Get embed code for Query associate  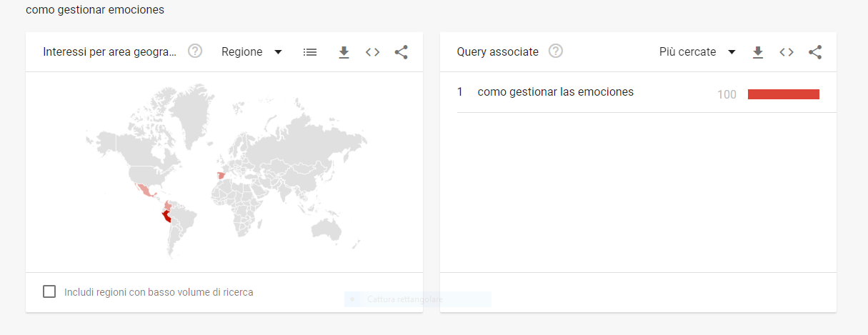point(787,52)
